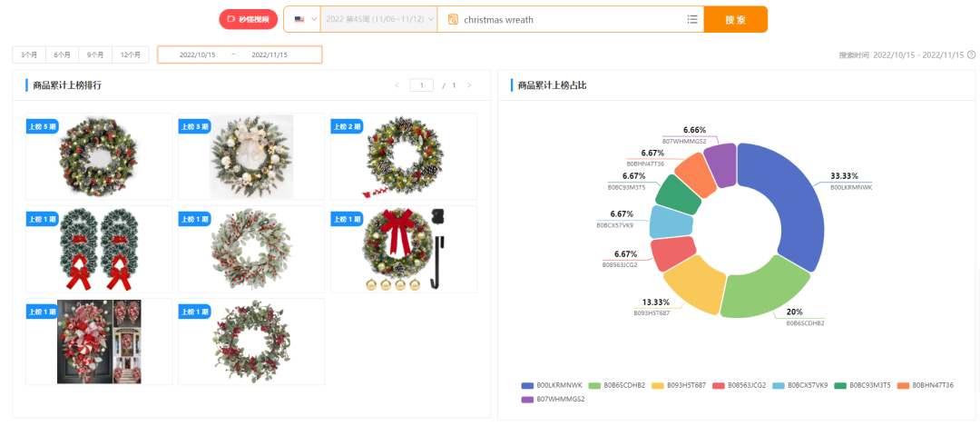Click the end date 2022/11/15 field
Viewport: 980px width, 426px height.
point(269,55)
